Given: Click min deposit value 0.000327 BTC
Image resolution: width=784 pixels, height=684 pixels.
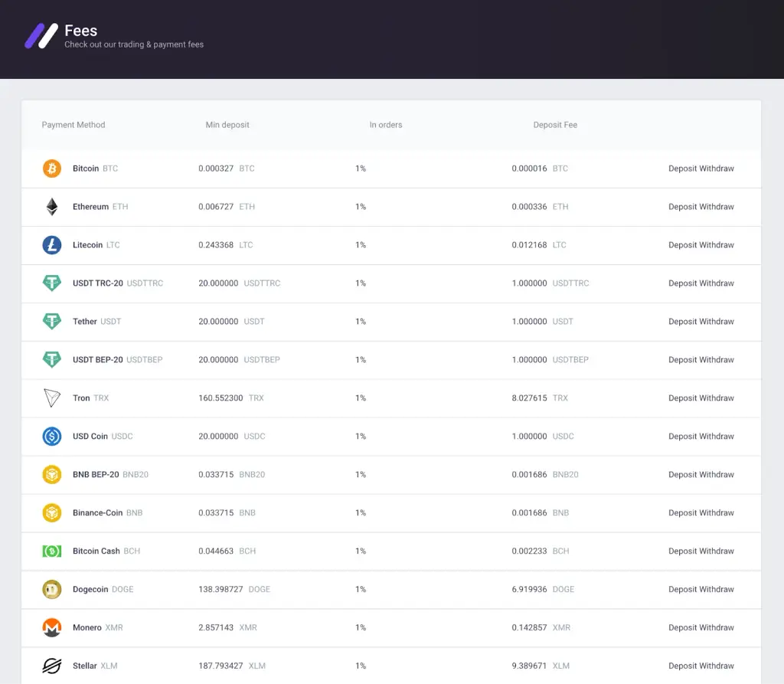Looking at the screenshot, I should (x=227, y=168).
